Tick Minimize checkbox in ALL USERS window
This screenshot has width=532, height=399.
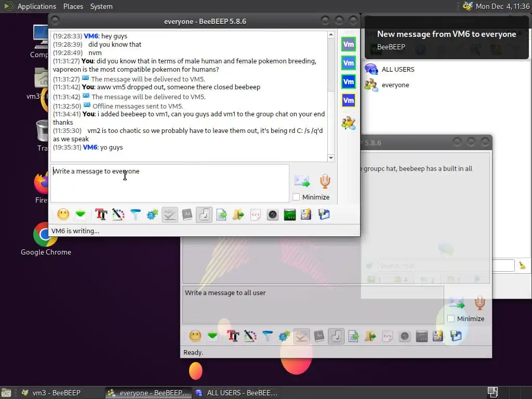click(x=451, y=318)
